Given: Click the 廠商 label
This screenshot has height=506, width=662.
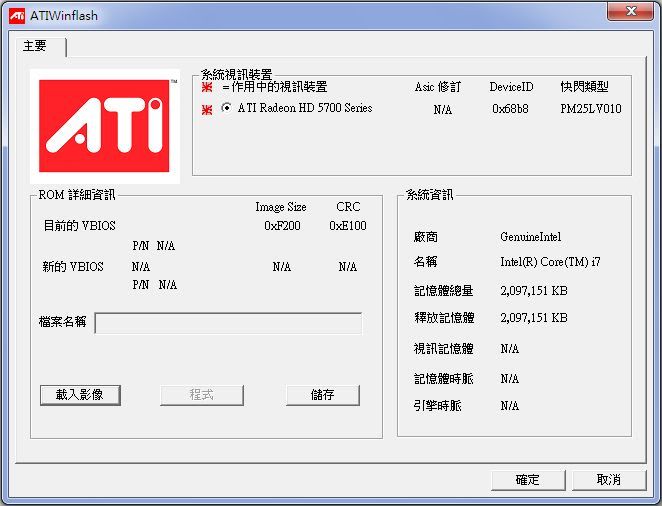Looking at the screenshot, I should point(426,237).
